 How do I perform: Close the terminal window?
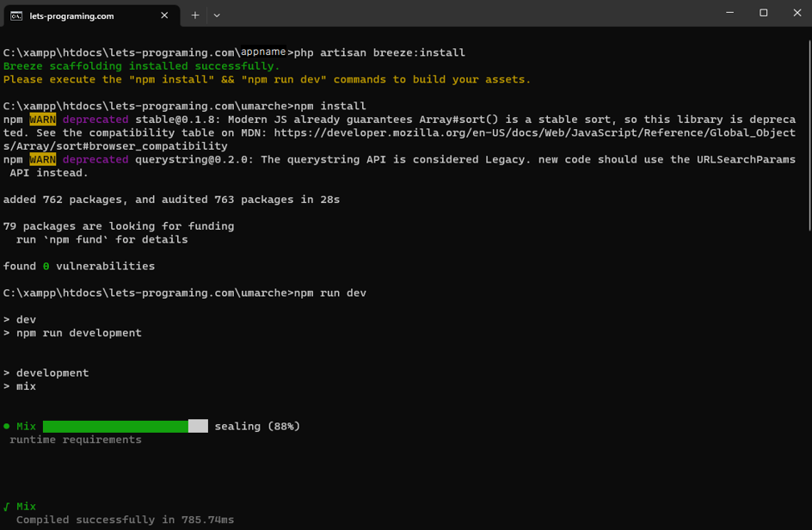point(797,13)
